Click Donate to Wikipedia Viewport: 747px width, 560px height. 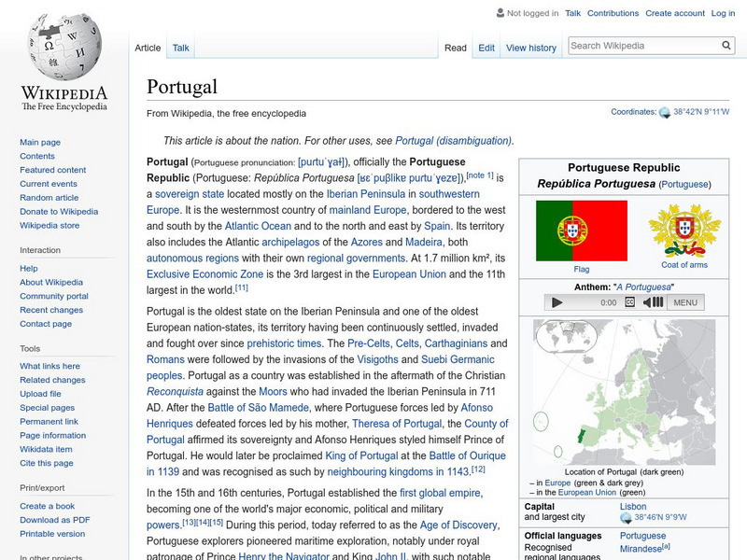click(59, 212)
